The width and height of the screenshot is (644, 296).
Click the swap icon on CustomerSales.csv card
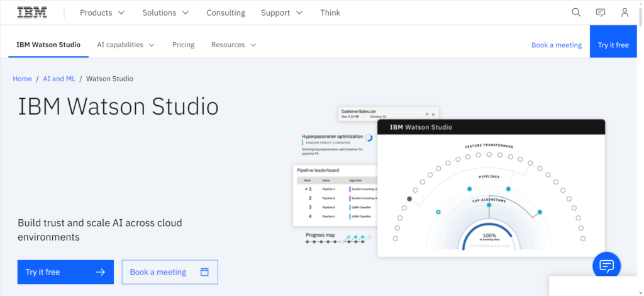(426, 113)
